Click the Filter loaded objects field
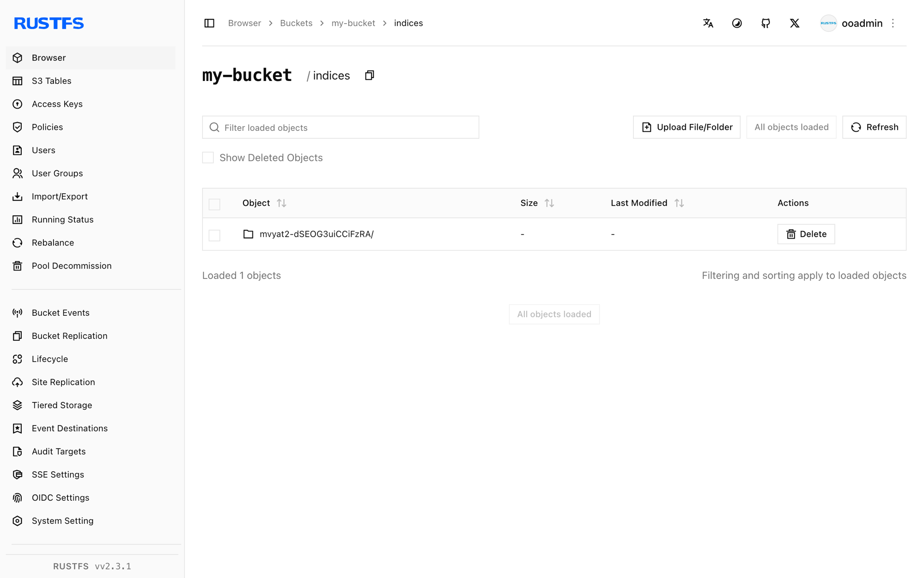924x578 pixels. (340, 127)
